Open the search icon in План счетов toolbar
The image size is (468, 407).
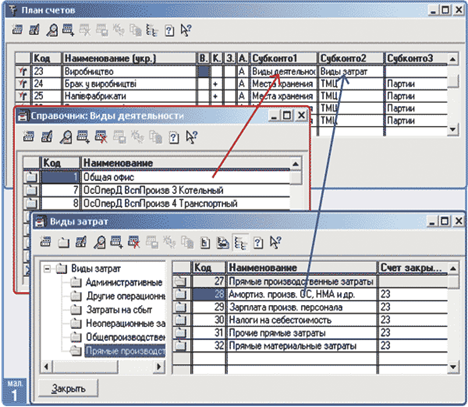[52, 30]
